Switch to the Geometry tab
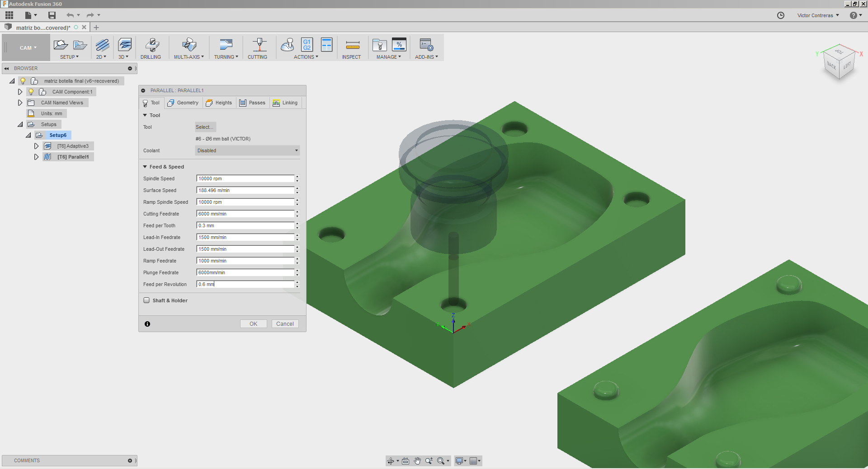The width and height of the screenshot is (868, 469). [x=183, y=103]
